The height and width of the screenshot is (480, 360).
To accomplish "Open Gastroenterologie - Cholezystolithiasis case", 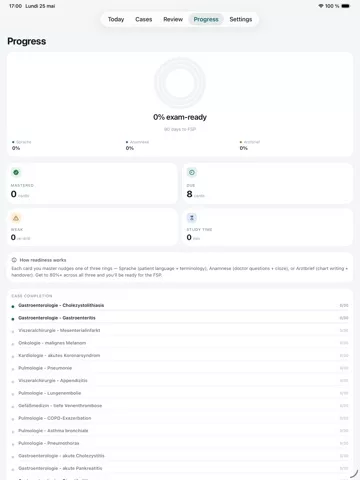I will [x=180, y=306].
